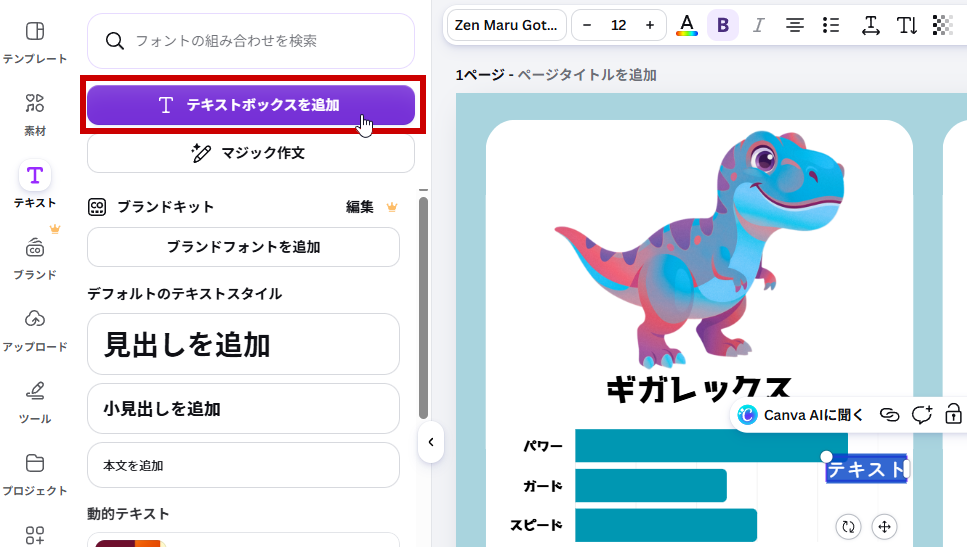Image resolution: width=967 pixels, height=547 pixels.
Task: Open the text color picker
Action: [686, 25]
